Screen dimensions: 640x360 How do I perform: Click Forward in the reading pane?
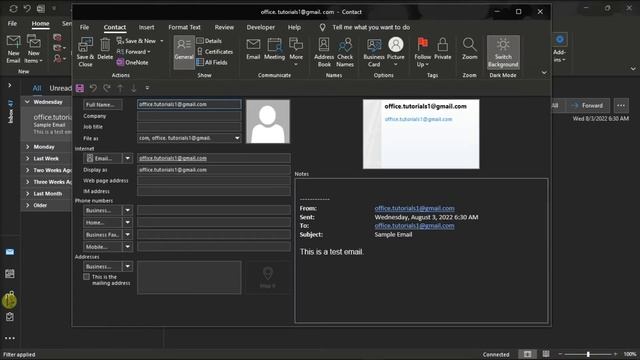click(588, 105)
